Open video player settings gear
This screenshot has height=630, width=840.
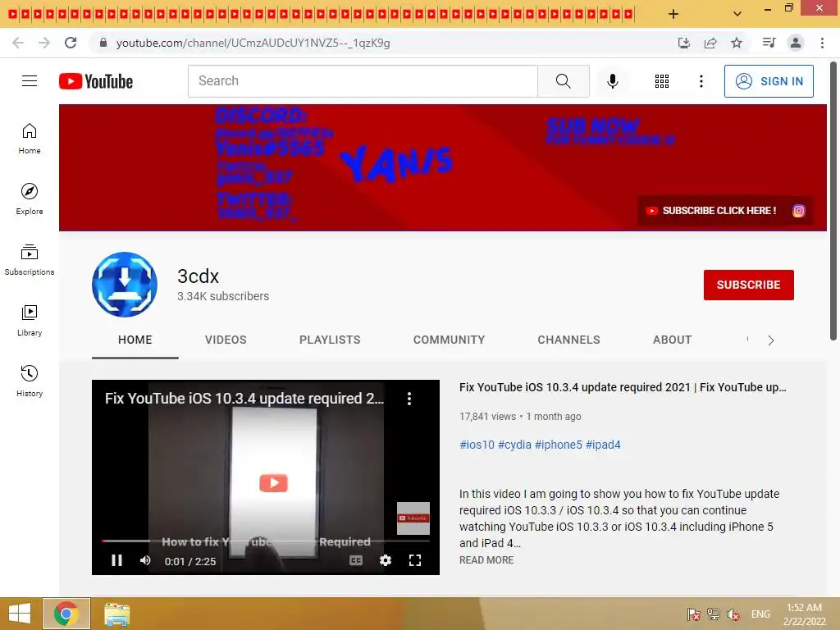386,560
